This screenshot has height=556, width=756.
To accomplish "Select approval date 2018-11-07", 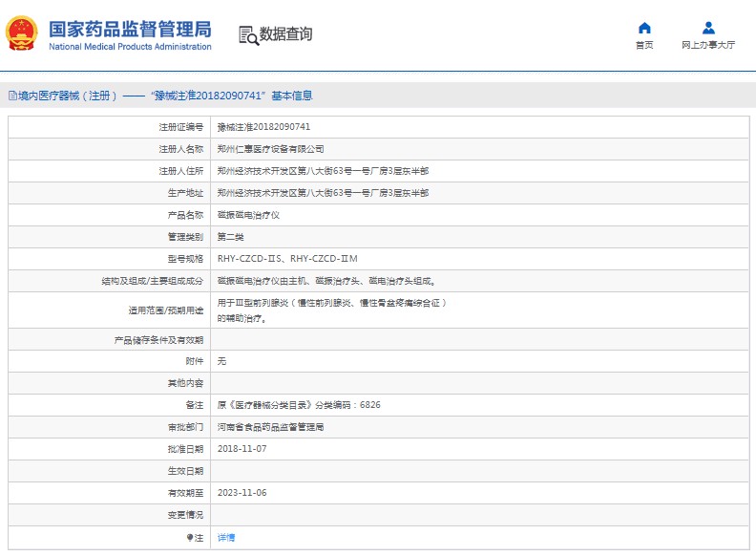I will (242, 449).
